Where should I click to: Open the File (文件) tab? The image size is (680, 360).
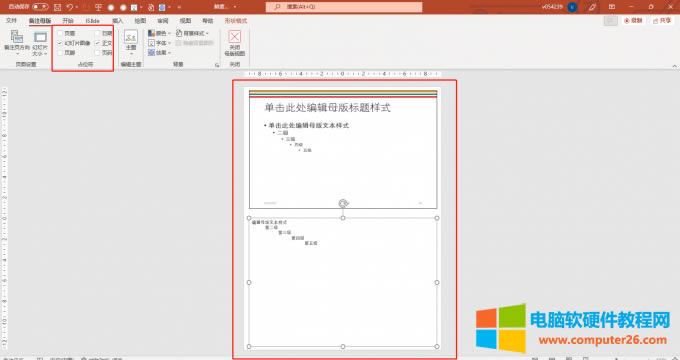pos(11,21)
